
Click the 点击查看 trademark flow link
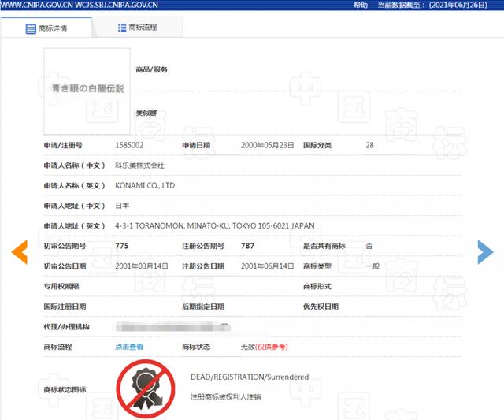129,347
